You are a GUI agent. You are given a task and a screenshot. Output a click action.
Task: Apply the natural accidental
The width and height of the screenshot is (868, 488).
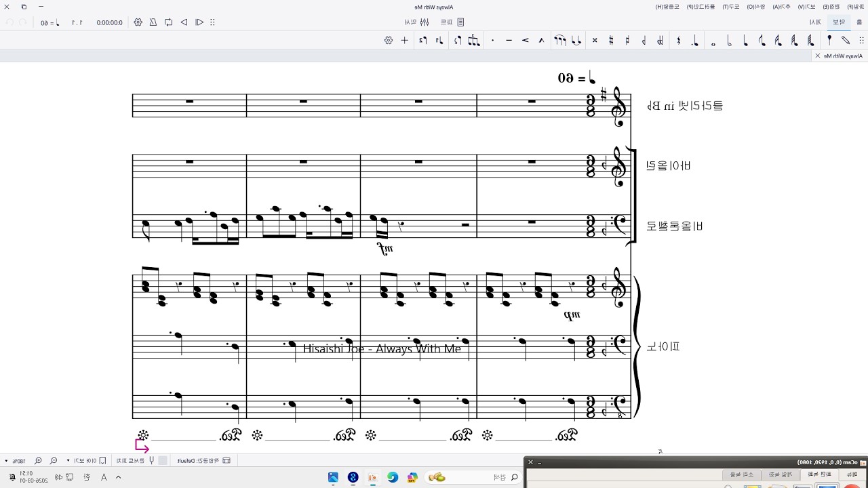(627, 40)
